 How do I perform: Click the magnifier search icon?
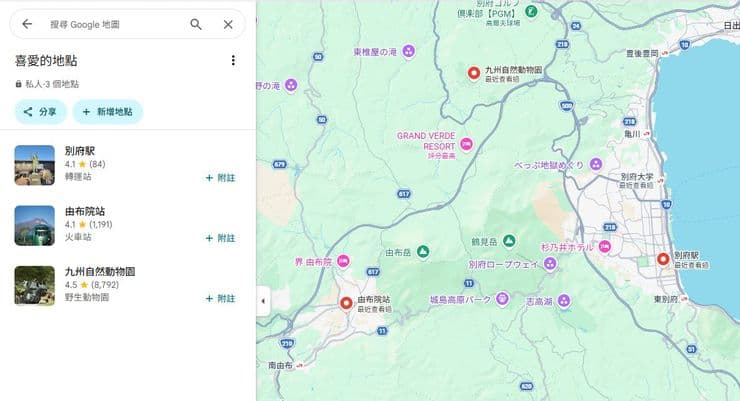196,25
